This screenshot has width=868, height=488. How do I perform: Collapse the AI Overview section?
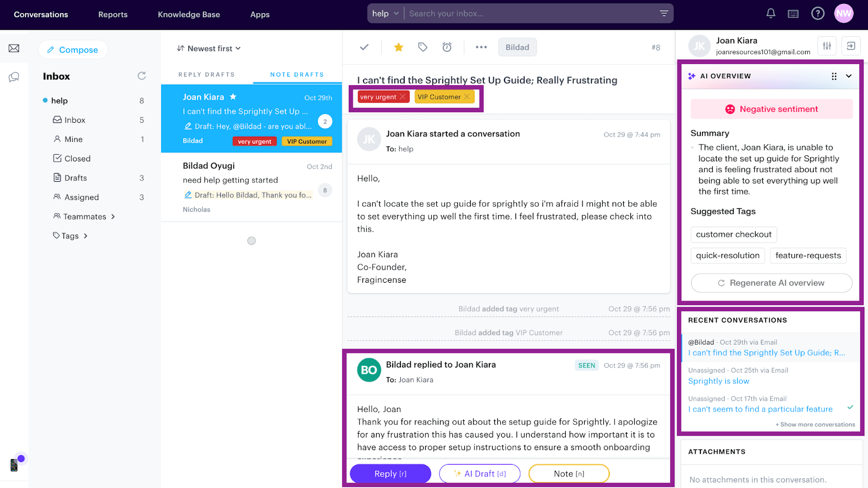849,76
